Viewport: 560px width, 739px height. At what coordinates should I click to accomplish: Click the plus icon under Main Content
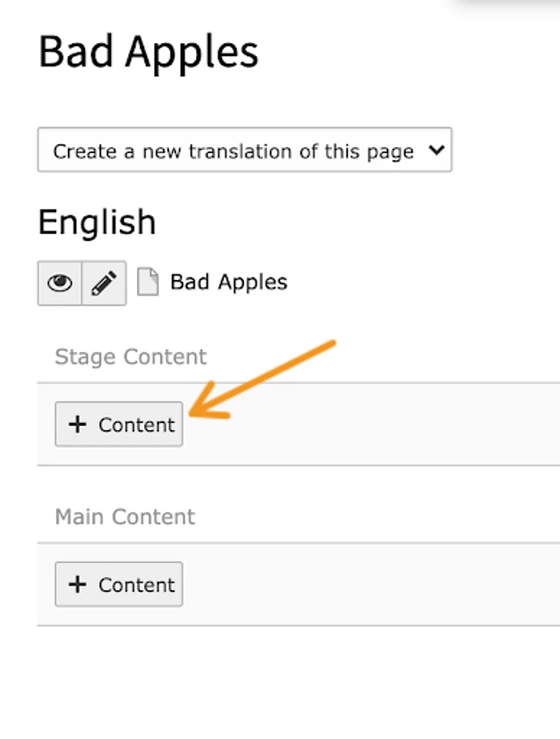point(77,585)
